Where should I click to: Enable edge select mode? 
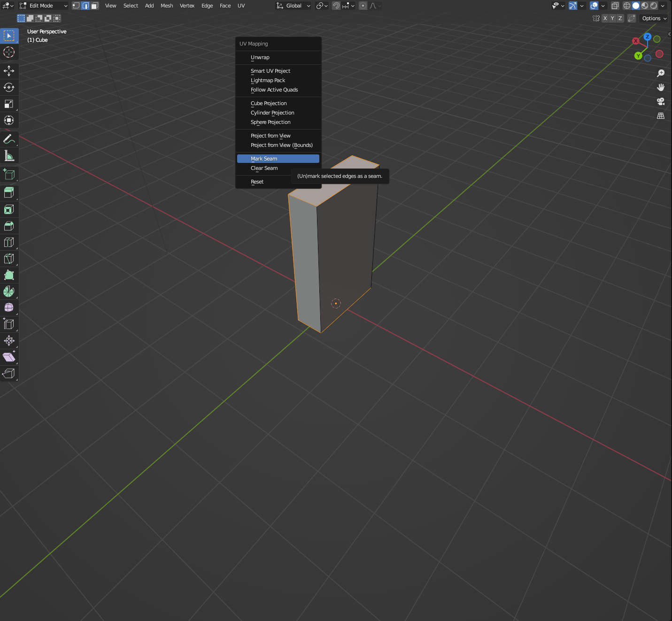click(x=85, y=6)
